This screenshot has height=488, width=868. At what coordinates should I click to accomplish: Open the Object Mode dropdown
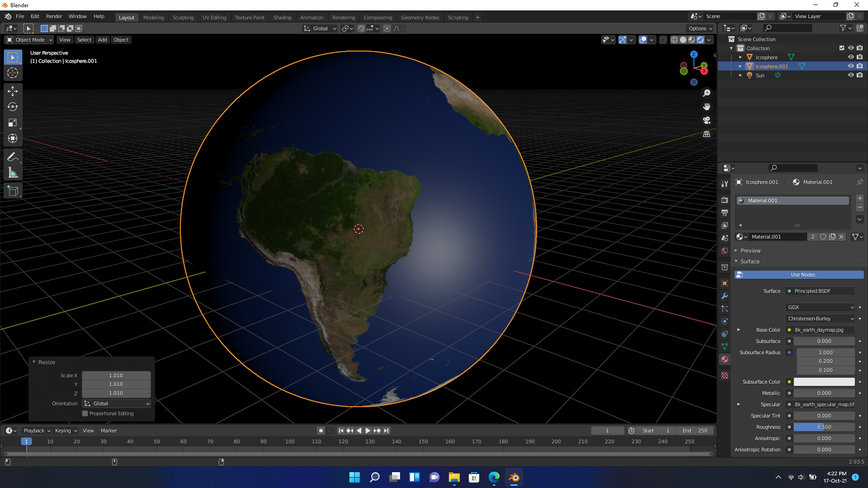pyautogui.click(x=29, y=40)
